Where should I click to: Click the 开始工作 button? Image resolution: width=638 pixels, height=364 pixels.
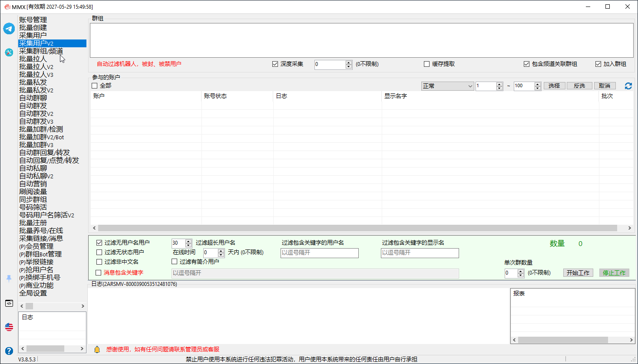coord(578,273)
